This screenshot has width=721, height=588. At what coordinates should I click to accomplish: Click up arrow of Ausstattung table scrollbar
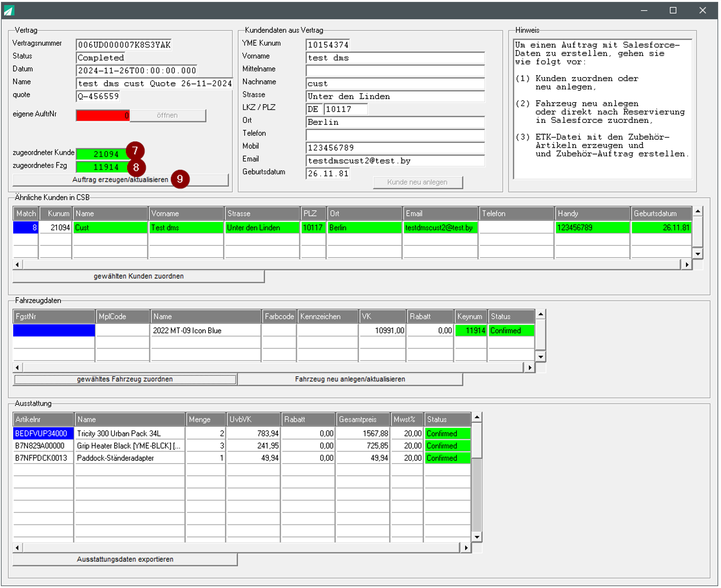click(x=477, y=417)
